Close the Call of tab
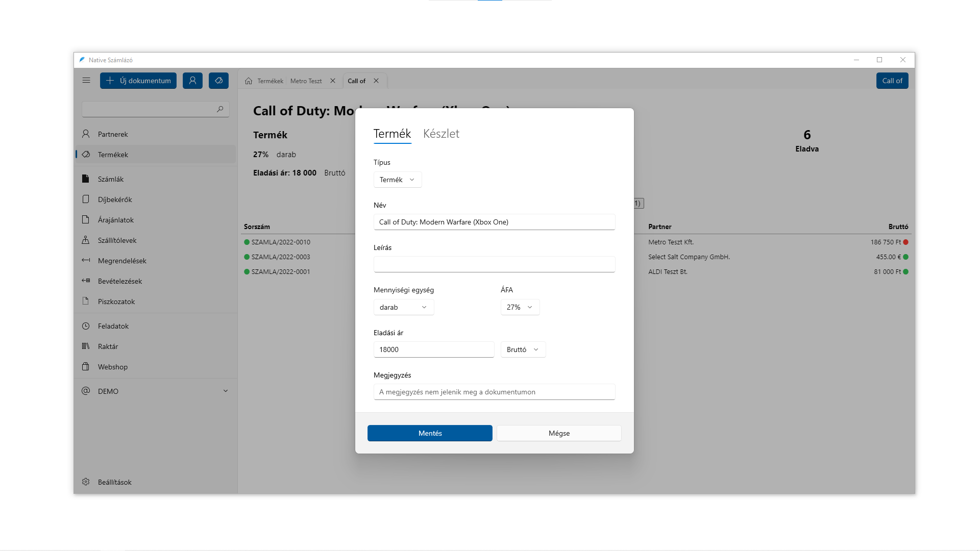Viewport: 980px width, 551px height. click(376, 81)
